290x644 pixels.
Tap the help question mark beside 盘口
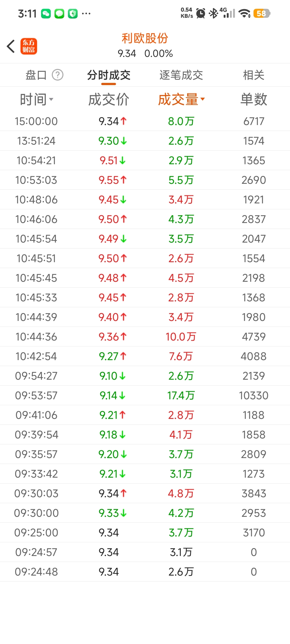(x=57, y=75)
